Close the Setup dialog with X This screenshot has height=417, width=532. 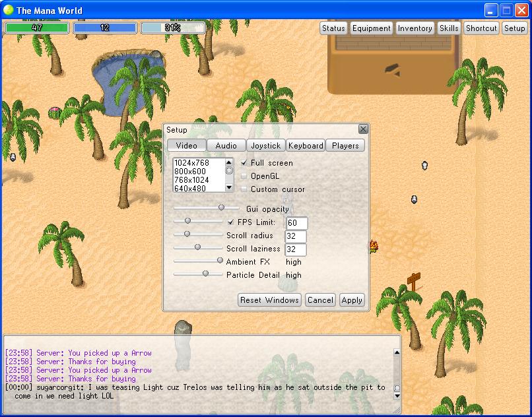pos(363,129)
